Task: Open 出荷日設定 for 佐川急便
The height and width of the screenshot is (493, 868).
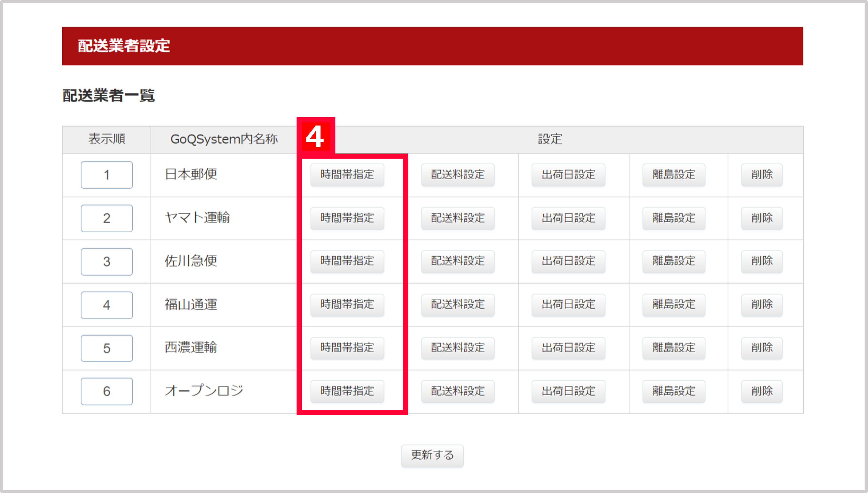Action: click(x=569, y=262)
